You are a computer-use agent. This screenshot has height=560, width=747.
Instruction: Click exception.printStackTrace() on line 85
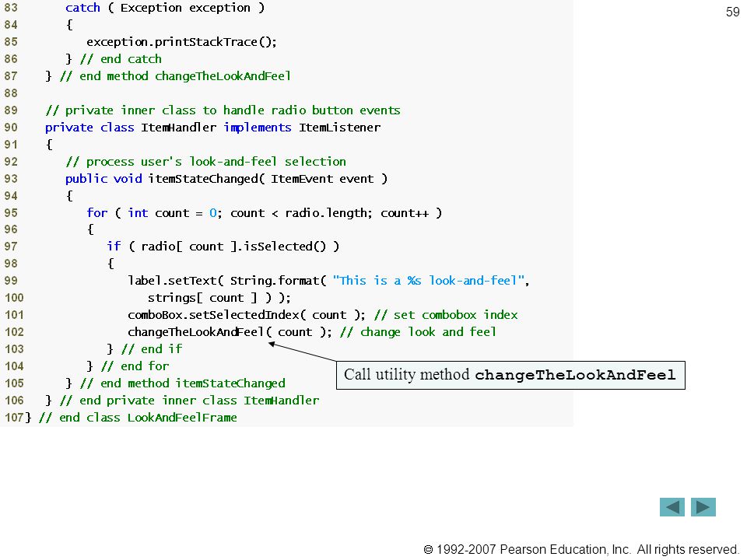click(181, 42)
